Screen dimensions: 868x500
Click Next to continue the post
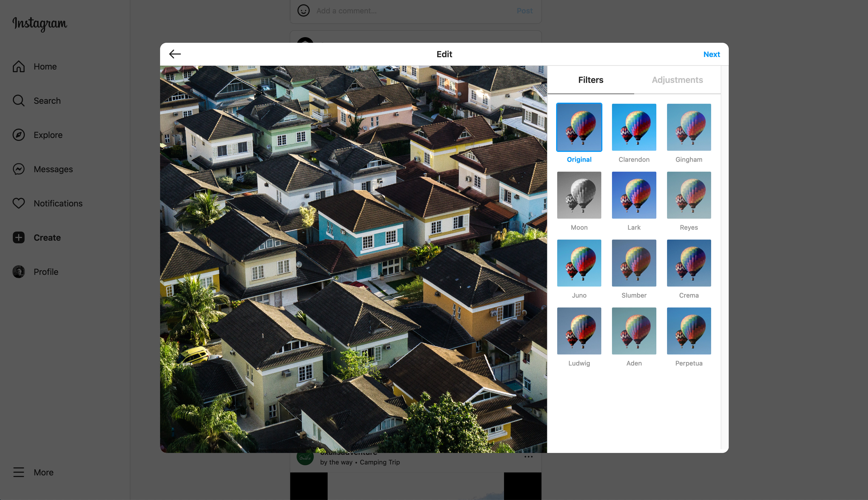[x=711, y=54]
